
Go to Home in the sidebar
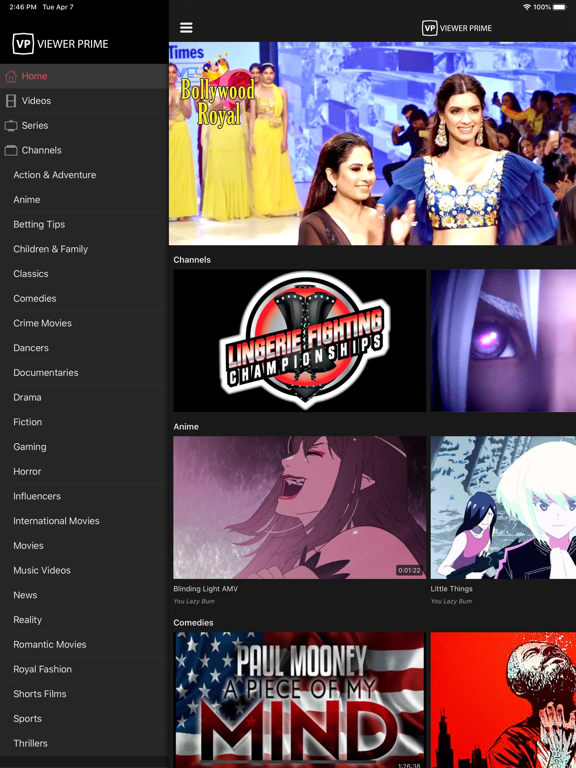point(84,76)
